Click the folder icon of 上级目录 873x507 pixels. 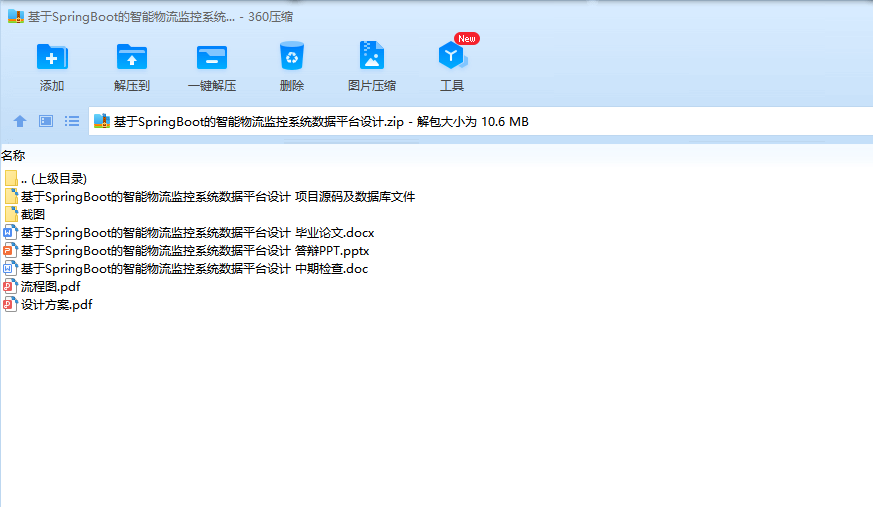pos(11,178)
